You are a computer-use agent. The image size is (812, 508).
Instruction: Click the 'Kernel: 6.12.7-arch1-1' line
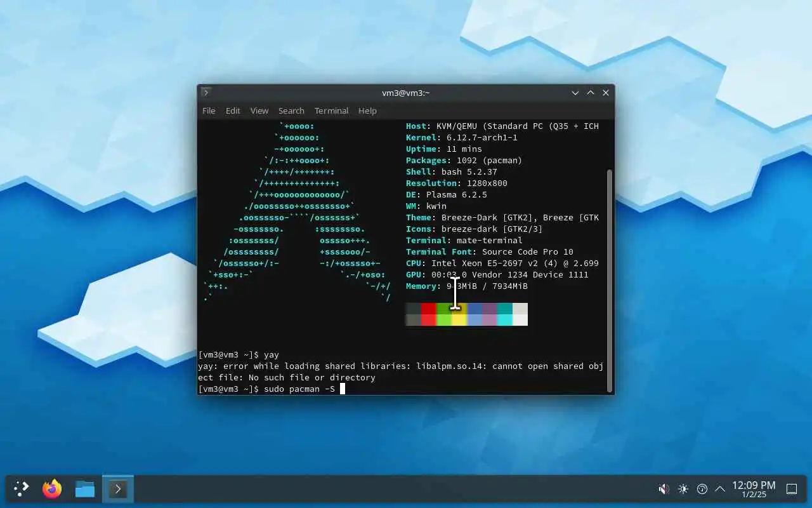462,137
